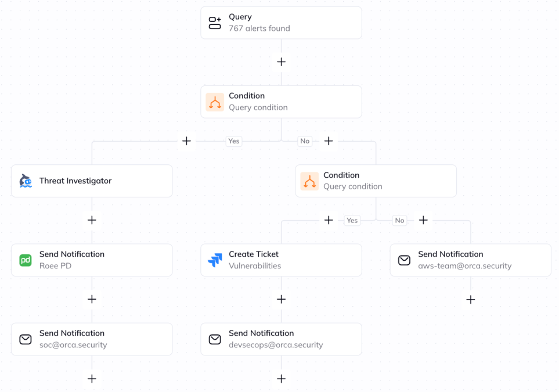
Task: Click the envelope icon for devsecops@orca.security
Action: click(215, 339)
